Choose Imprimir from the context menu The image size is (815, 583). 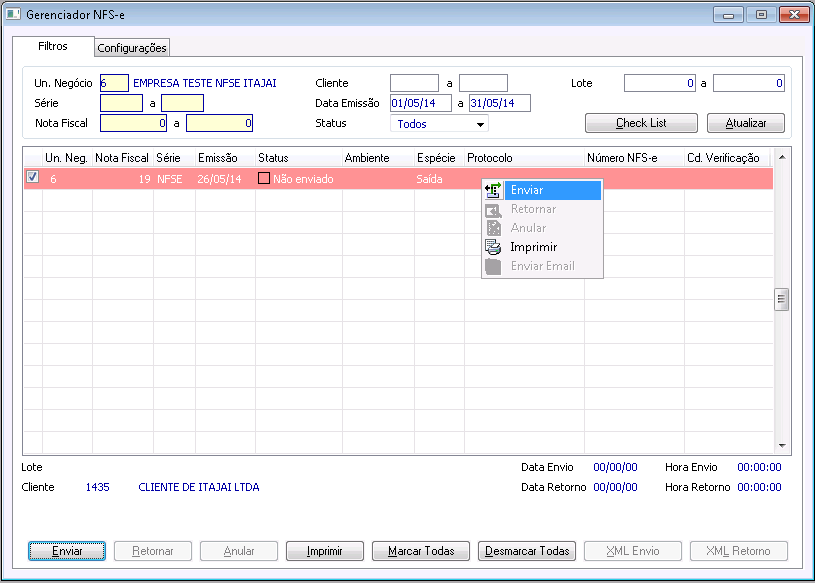[542, 247]
